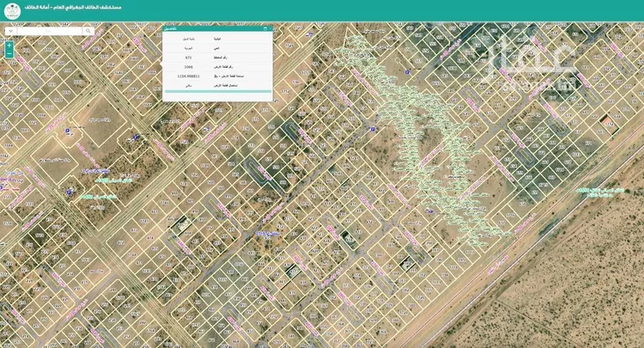Focus the map search input field
This screenshot has height=348, width=644.
click(x=50, y=31)
